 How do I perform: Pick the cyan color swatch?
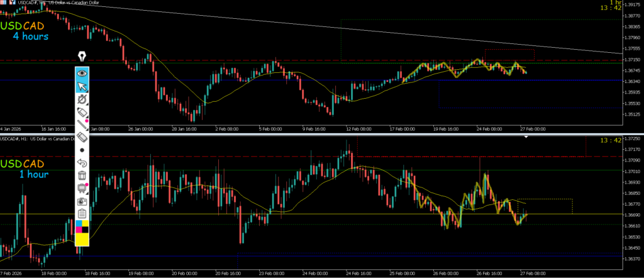(78, 223)
